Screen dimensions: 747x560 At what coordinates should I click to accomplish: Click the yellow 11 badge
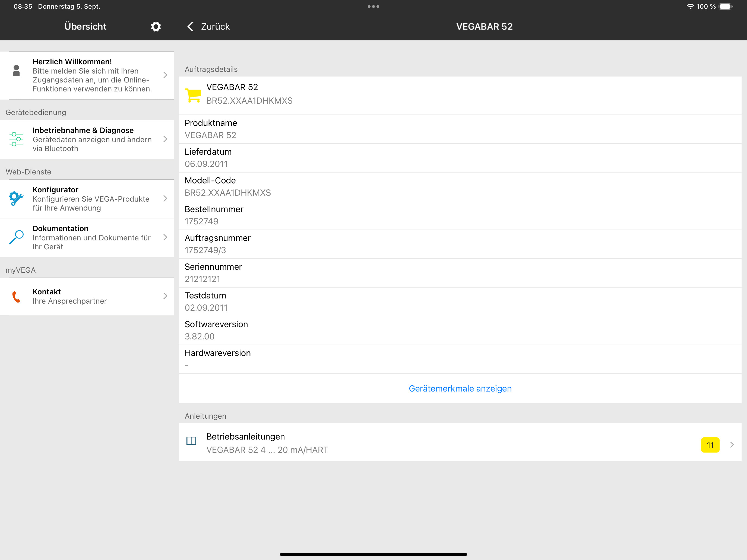point(710,445)
